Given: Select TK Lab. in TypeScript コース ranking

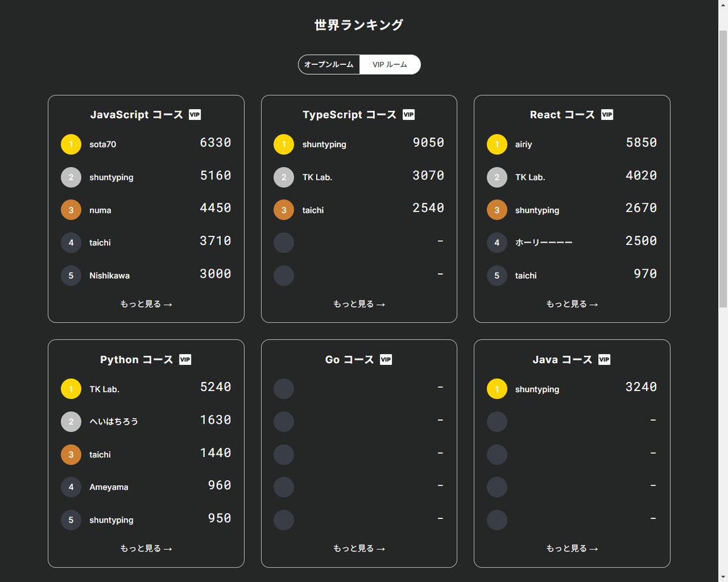Looking at the screenshot, I should (317, 178).
